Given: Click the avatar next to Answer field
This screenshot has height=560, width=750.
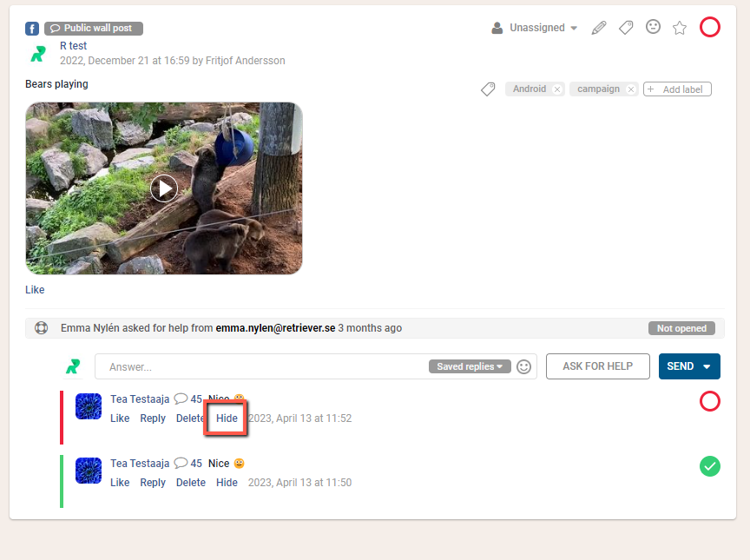Looking at the screenshot, I should (x=73, y=366).
